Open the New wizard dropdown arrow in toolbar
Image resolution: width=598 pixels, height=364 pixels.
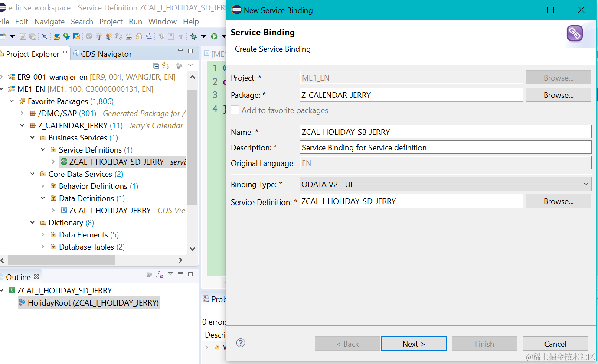click(12, 37)
